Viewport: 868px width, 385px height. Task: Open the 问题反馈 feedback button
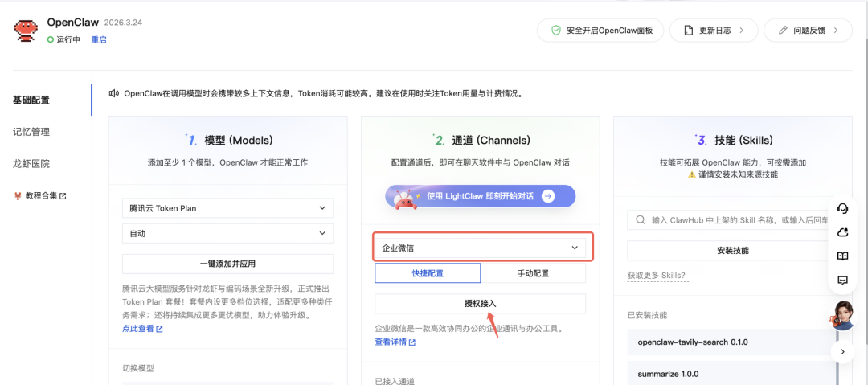click(x=808, y=31)
